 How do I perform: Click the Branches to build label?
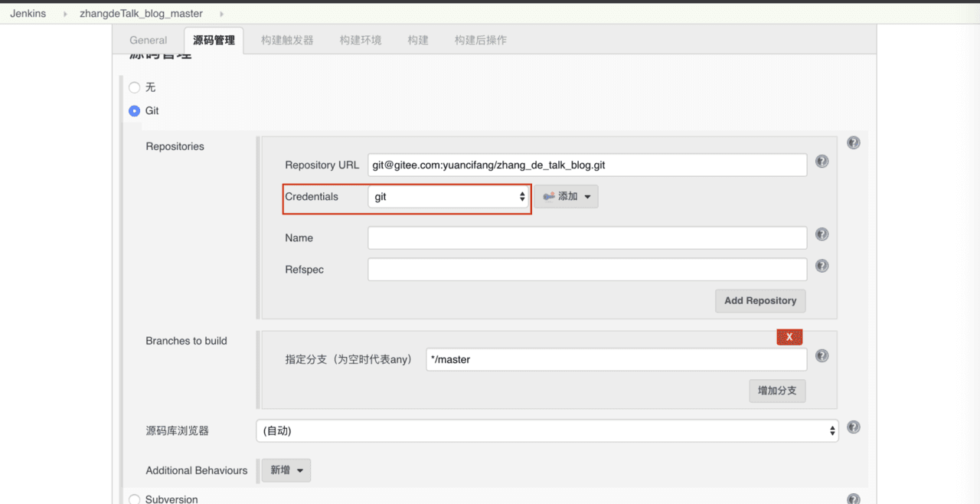(x=187, y=341)
